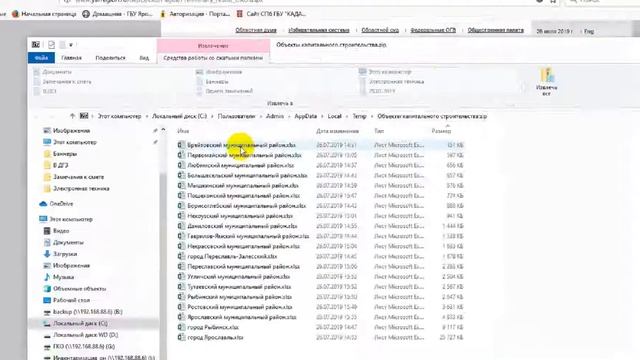Click the Локальный диск WD (D:) drive icon
640x360 pixels.
coord(47,335)
